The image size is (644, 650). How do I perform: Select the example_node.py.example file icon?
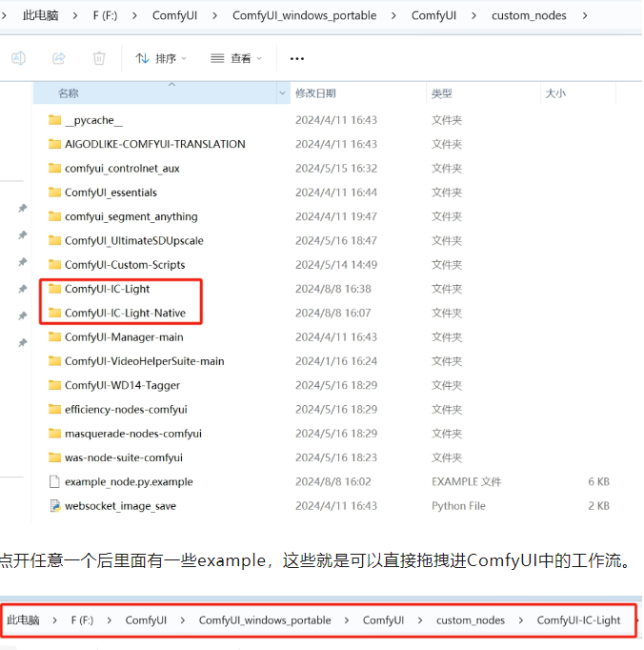54,481
